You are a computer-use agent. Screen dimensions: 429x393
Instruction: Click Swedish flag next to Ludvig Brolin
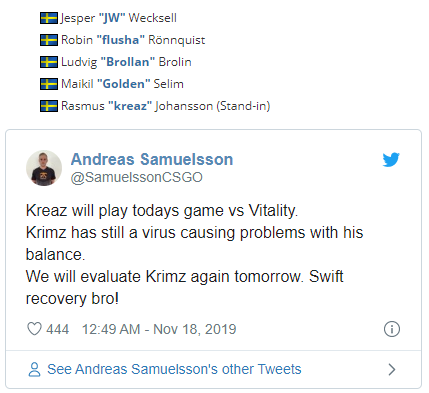pyautogui.click(x=49, y=62)
